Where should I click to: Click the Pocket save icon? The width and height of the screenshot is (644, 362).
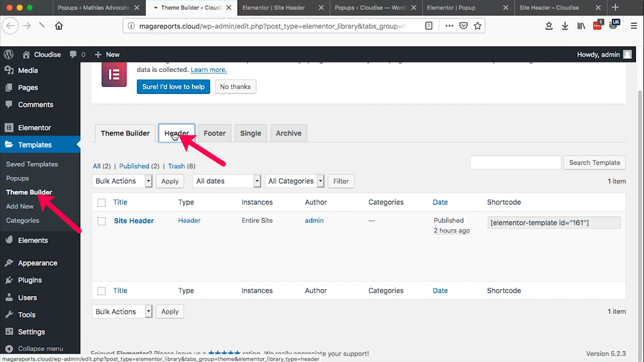[463, 26]
